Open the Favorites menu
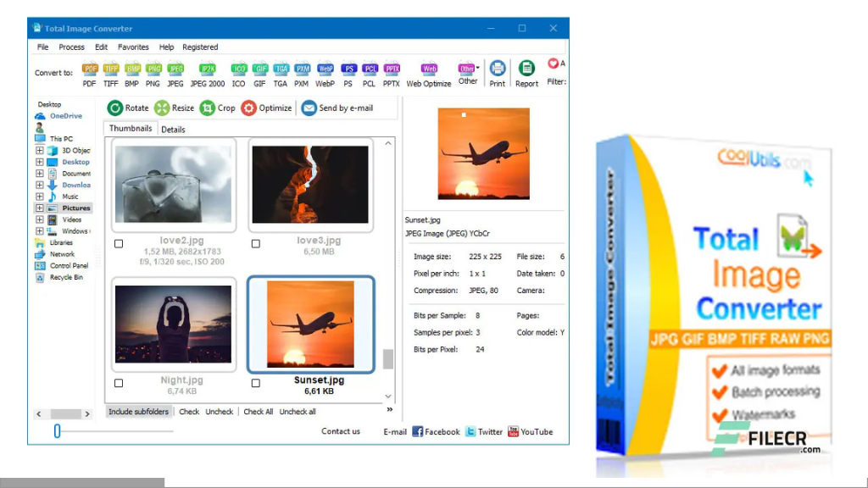This screenshot has width=868, height=488. click(x=133, y=47)
